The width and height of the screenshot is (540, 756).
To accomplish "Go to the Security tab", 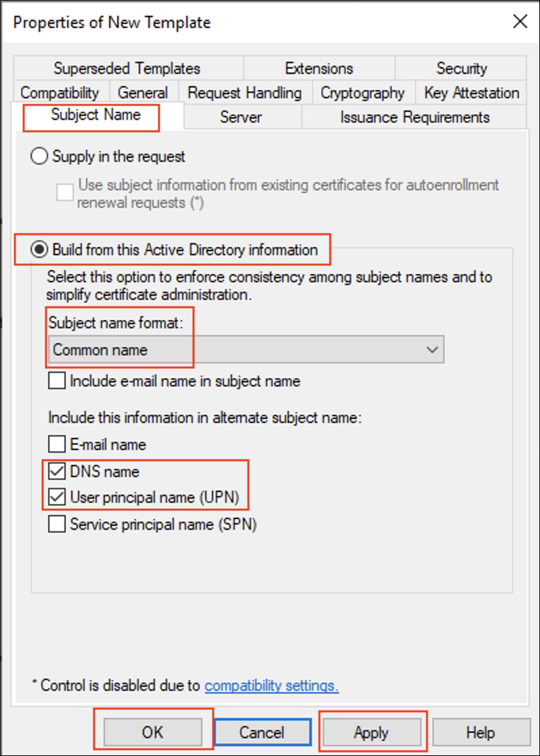I will pos(462,68).
